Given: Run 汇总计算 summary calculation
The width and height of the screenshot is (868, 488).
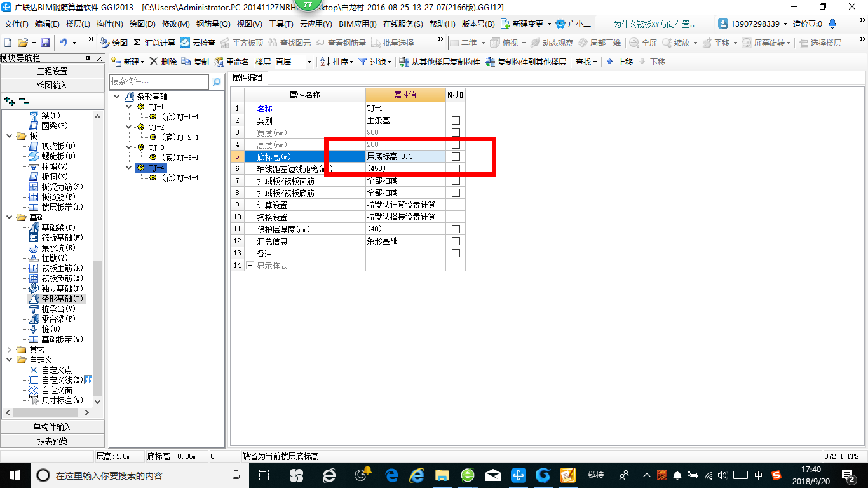Looking at the screenshot, I should 154,43.
